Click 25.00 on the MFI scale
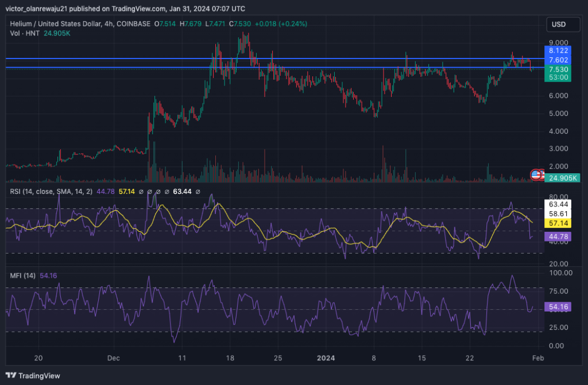 558,327
